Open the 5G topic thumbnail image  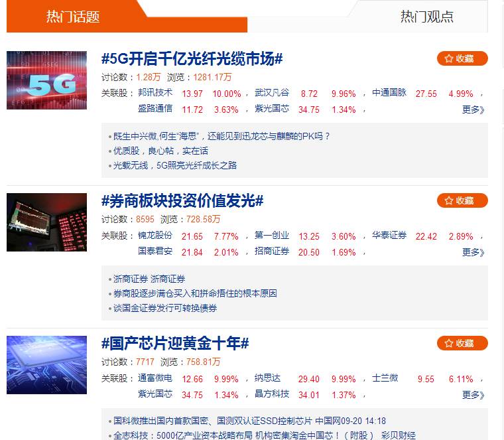click(46, 80)
